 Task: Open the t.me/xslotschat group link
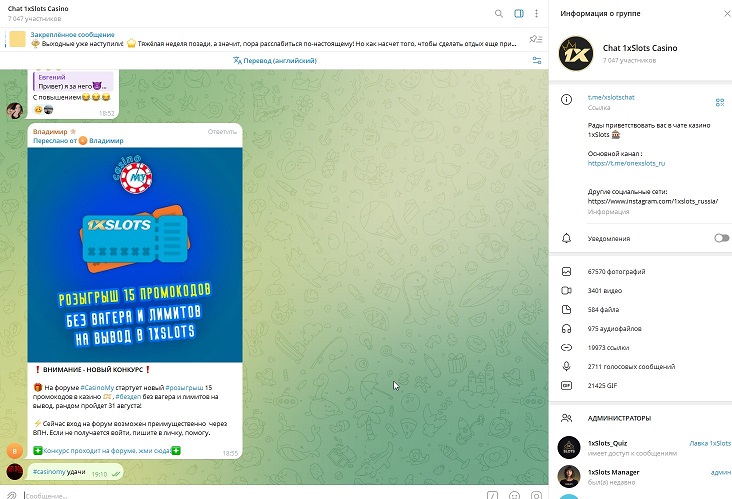click(x=611, y=97)
